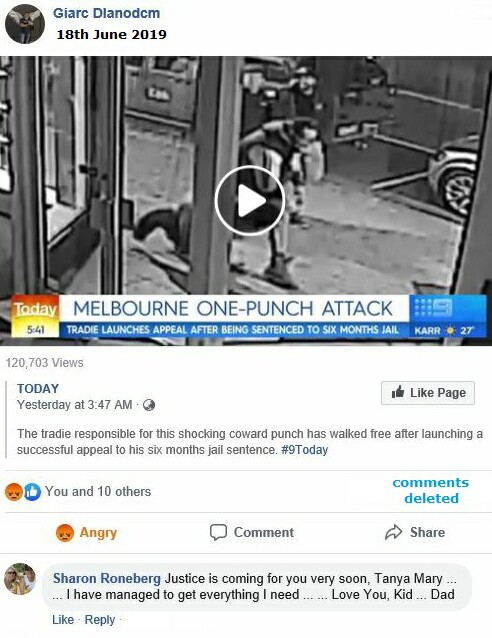Open Sharon Roneberg's profile name
The height and width of the screenshot is (638, 492).
pyautogui.click(x=107, y=578)
